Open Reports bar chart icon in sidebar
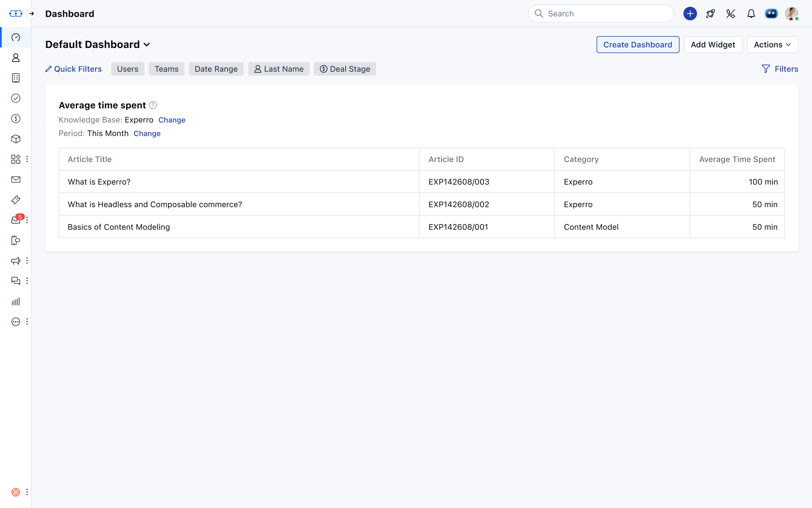Screen dimensions: 812x508 [16, 301]
